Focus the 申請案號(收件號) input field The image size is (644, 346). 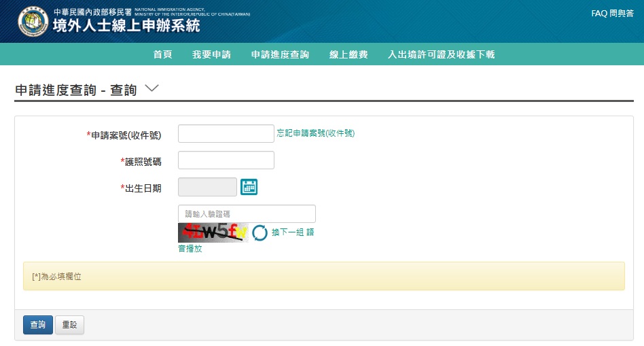pyautogui.click(x=226, y=134)
